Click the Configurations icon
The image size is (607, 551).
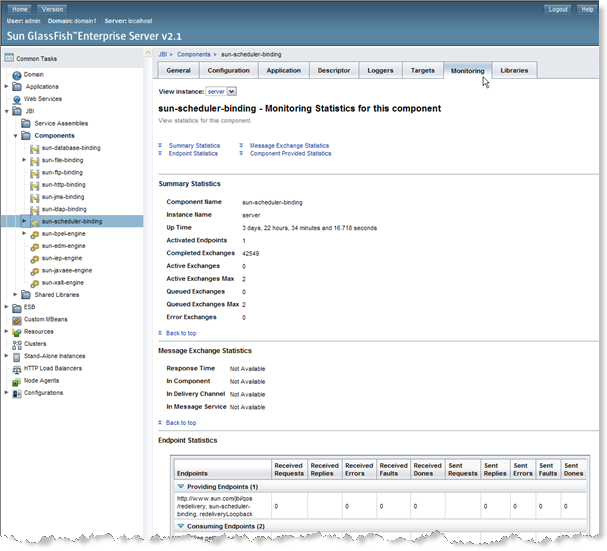tap(17, 394)
